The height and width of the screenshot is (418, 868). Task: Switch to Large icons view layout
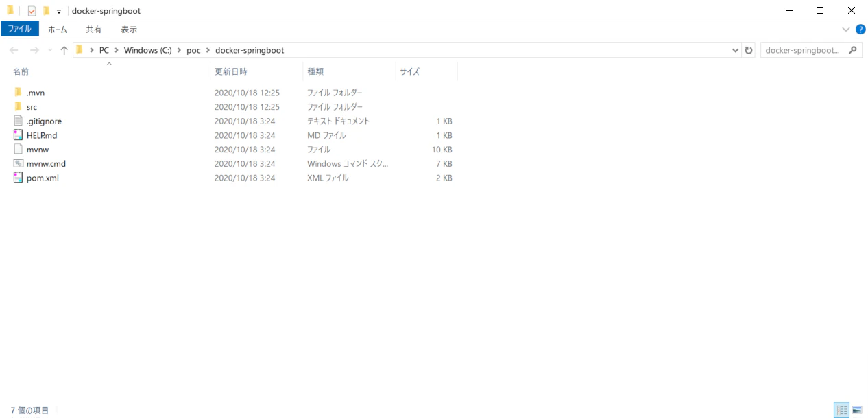pos(857,410)
